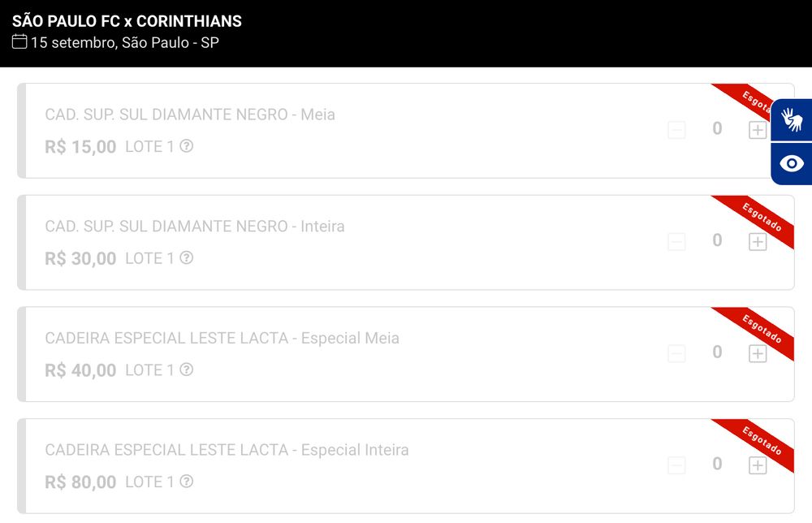Increase quantity for Diamante Negro Meia ticket
Viewport: 812px width, 523px height.
[x=758, y=130]
